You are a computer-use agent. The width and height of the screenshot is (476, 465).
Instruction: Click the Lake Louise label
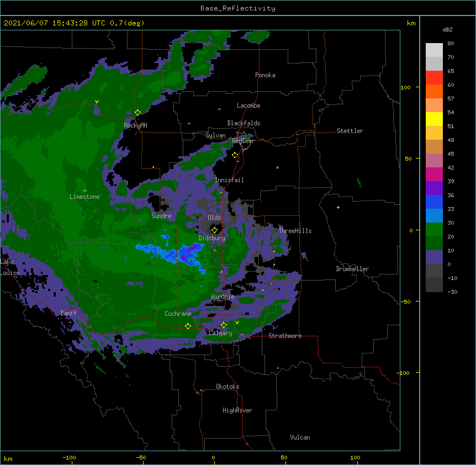tap(10, 267)
